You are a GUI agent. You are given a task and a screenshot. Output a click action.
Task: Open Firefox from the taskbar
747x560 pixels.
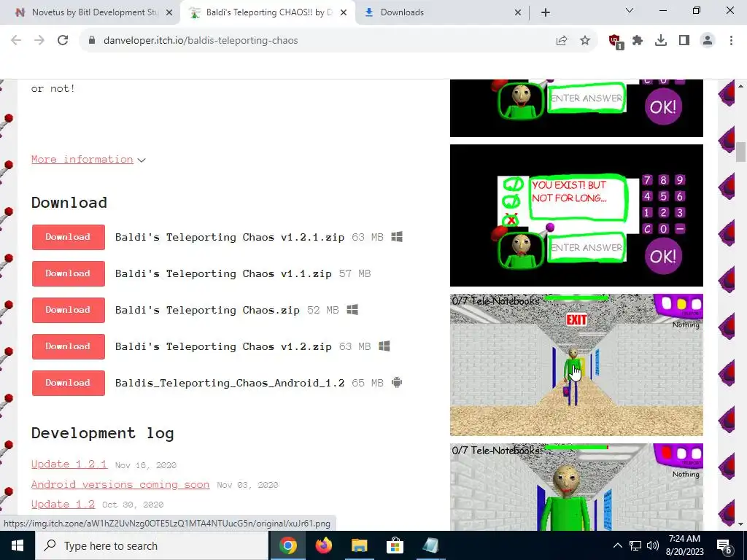[x=323, y=545]
